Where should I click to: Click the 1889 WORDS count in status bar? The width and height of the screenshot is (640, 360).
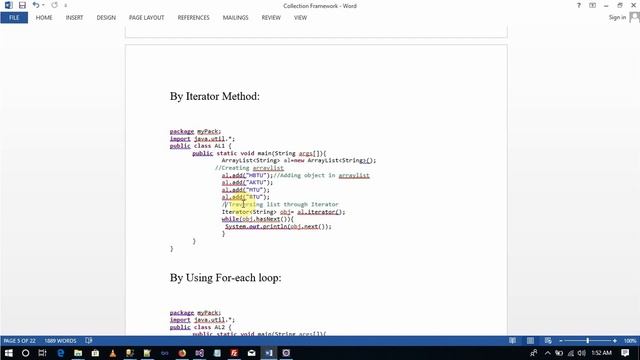(60, 341)
